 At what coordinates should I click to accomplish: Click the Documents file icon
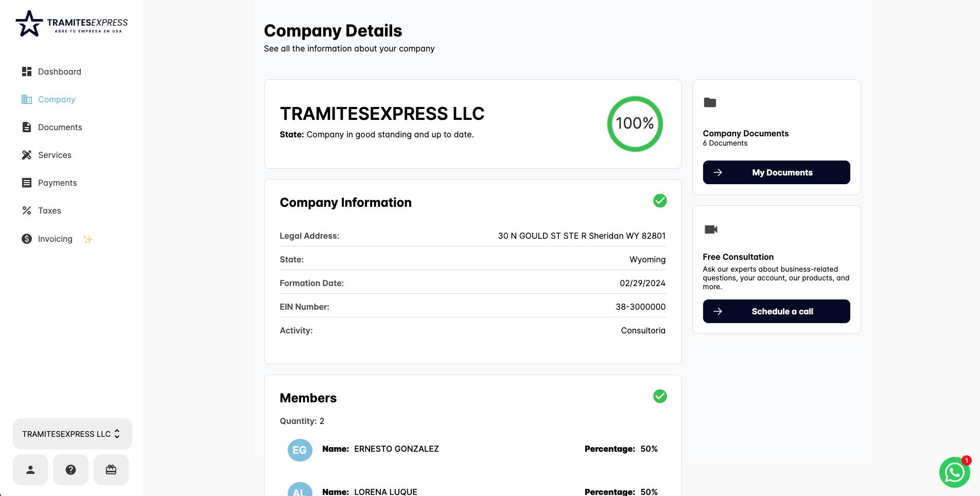(27, 127)
